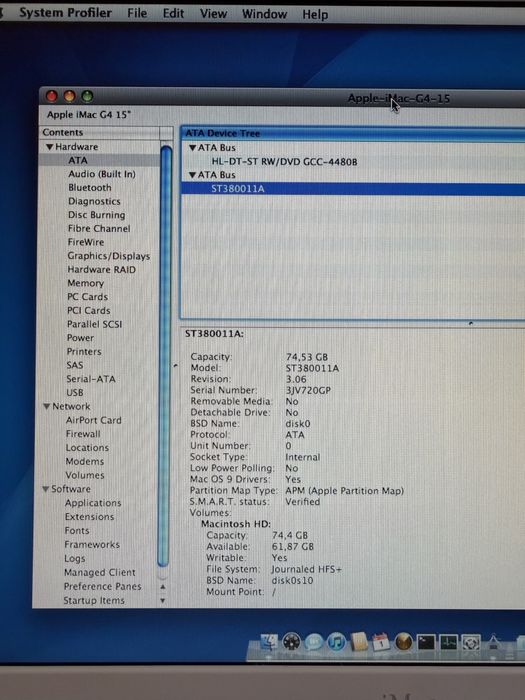
Task: Select Memory in the sidebar
Action: coord(85,283)
